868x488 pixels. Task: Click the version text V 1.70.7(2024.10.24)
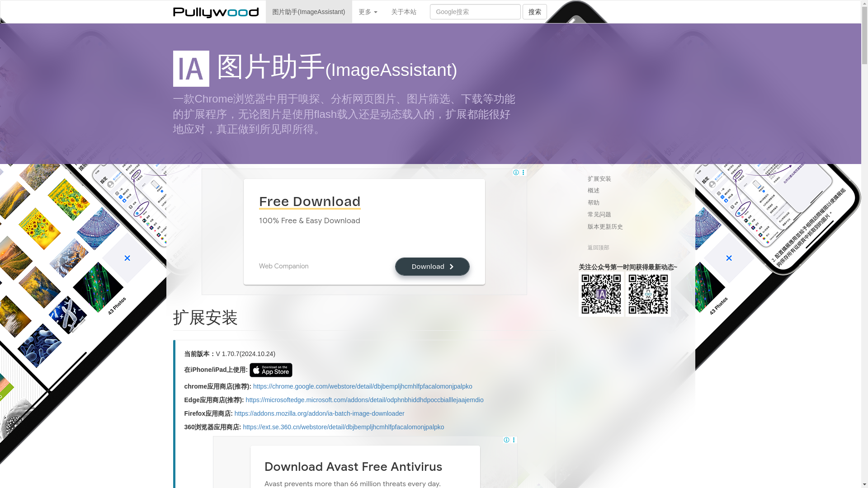tap(245, 354)
